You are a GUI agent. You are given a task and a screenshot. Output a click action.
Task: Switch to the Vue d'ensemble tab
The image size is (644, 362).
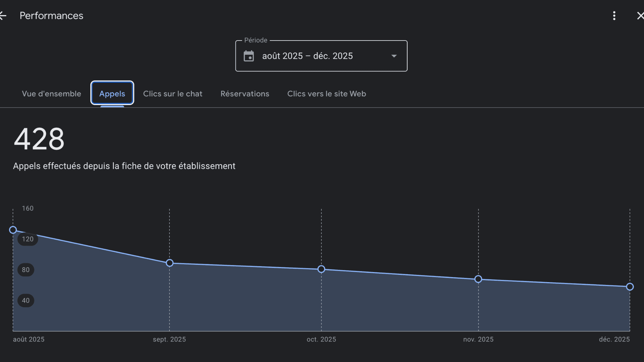coord(52,94)
